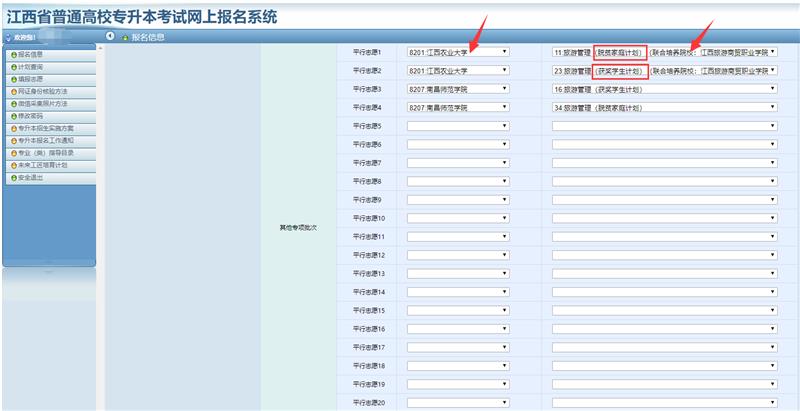Click the 平行志愿2 row label
The width and height of the screenshot is (800, 411).
click(x=367, y=71)
